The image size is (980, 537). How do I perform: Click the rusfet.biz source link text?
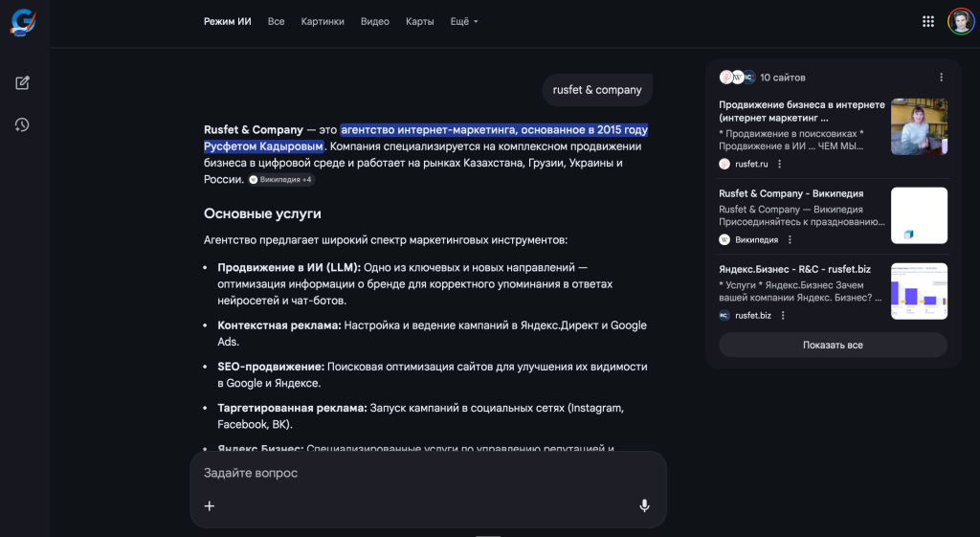coord(753,315)
